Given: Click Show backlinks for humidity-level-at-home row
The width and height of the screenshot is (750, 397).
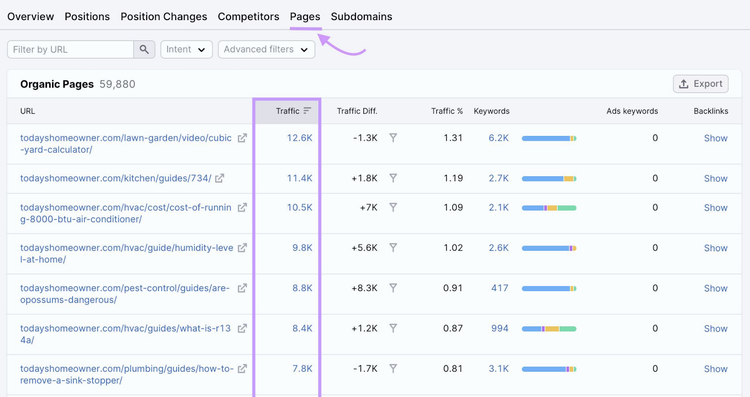Looking at the screenshot, I should pyautogui.click(x=716, y=248).
